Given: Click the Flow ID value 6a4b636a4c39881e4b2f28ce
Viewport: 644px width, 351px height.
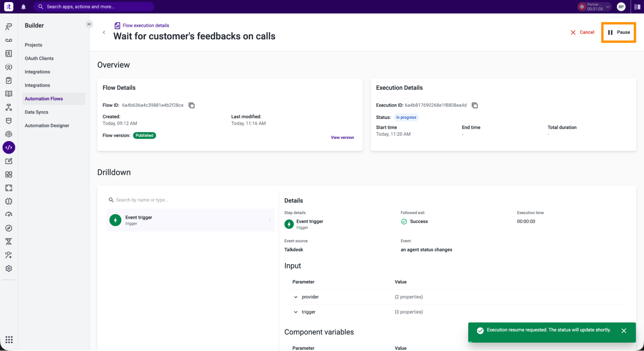Looking at the screenshot, I should (x=153, y=105).
